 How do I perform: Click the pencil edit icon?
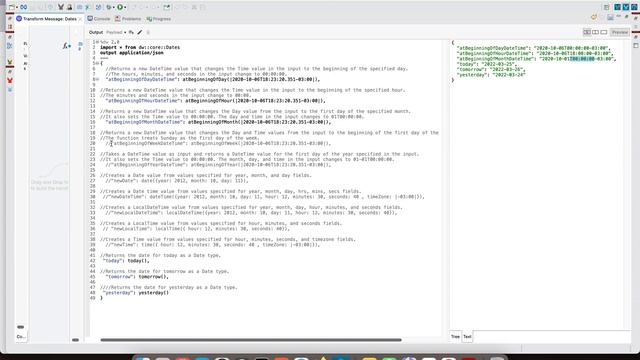click(140, 32)
